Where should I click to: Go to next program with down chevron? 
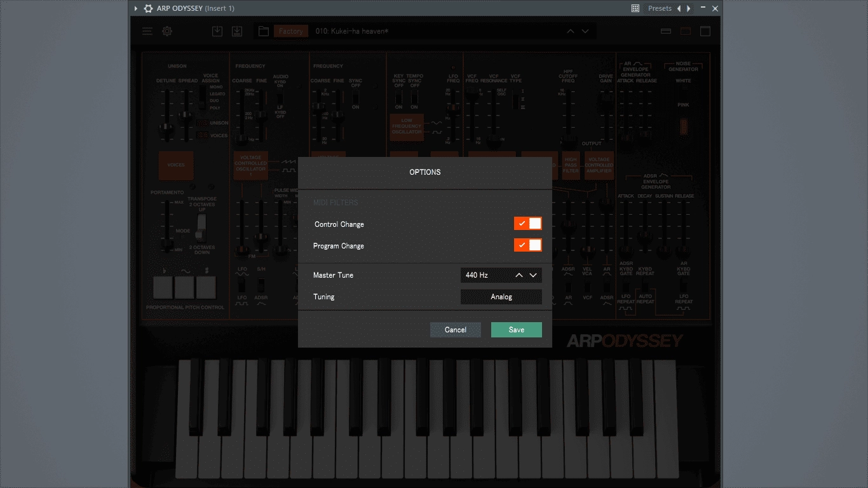pos(585,31)
